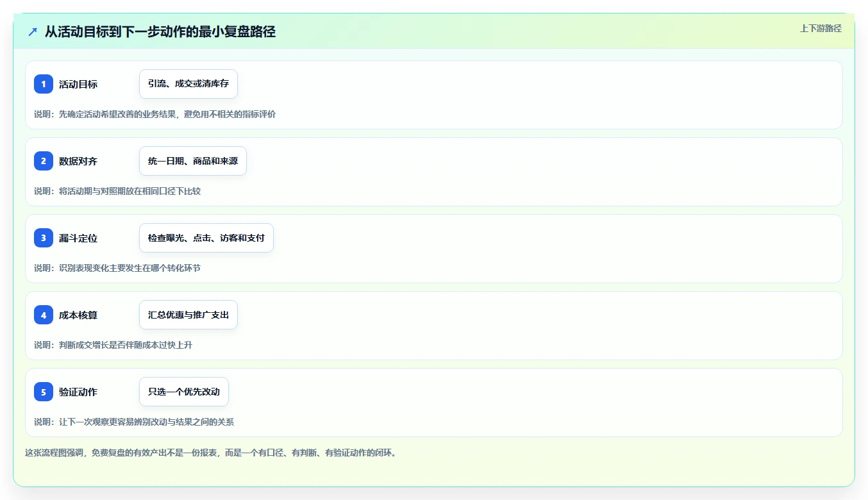Click the note starting 说明：先确定活动希望改善
The image size is (868, 500).
pyautogui.click(x=155, y=114)
